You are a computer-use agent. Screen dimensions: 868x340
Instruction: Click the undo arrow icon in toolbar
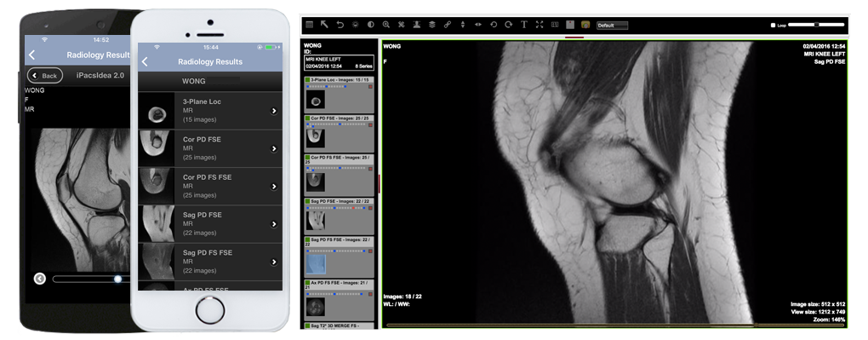[x=340, y=25]
